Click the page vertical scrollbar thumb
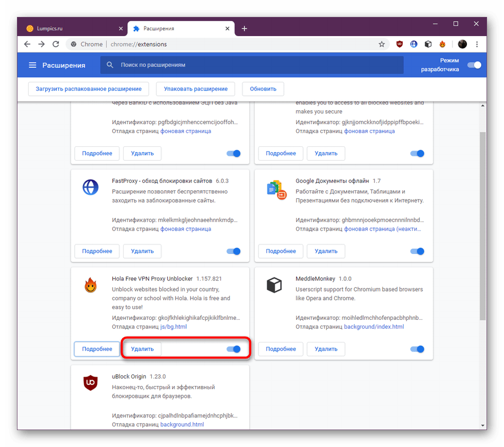Screen dimensions: 504x447 point(482,225)
